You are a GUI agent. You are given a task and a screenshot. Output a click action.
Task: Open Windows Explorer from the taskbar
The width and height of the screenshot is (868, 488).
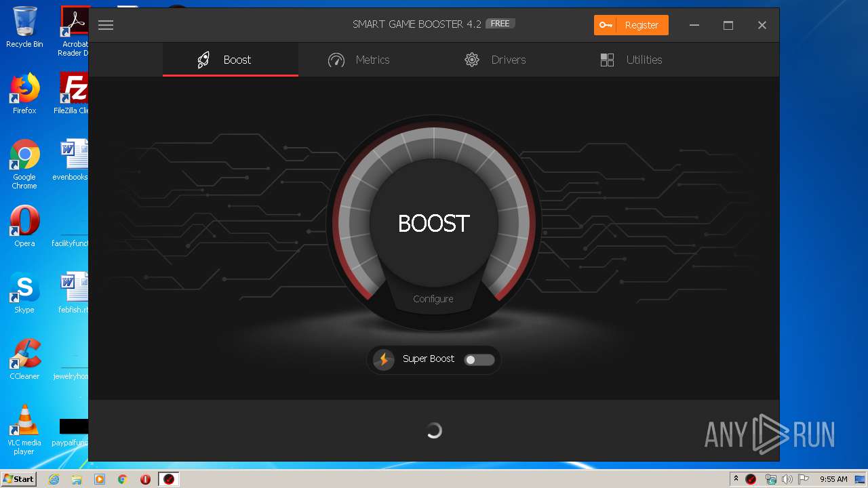coord(77,479)
